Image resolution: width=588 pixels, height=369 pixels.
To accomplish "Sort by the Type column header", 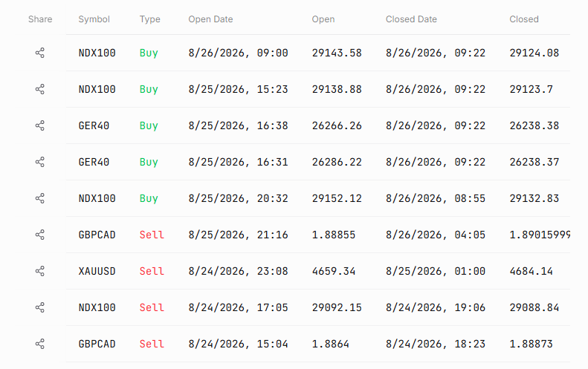I will (149, 19).
